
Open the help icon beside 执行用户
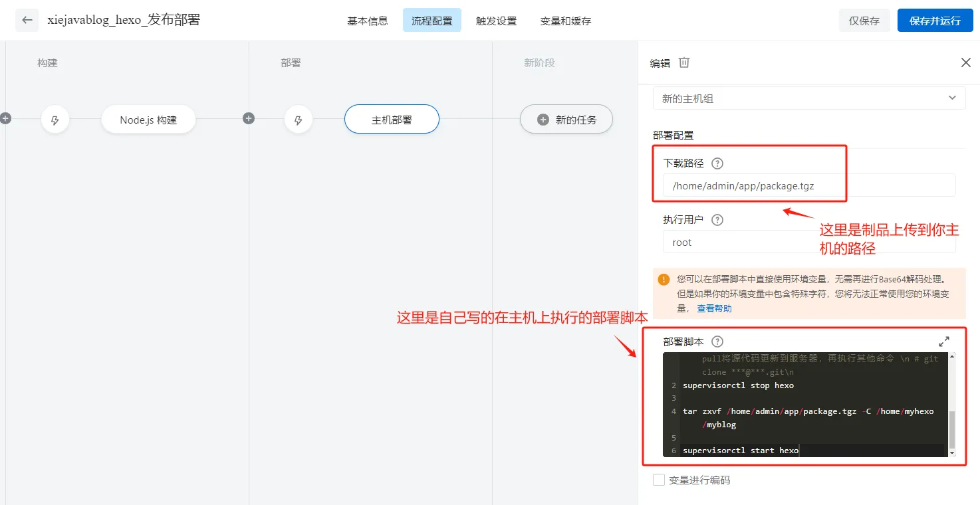(717, 219)
